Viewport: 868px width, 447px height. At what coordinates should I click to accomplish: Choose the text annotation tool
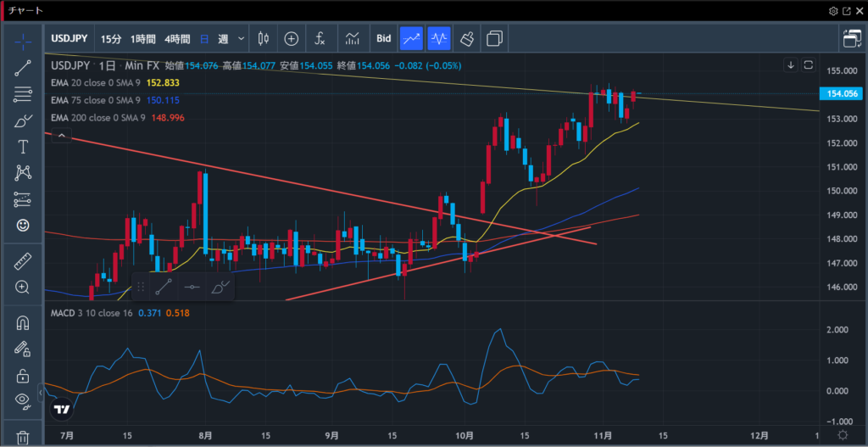23,147
